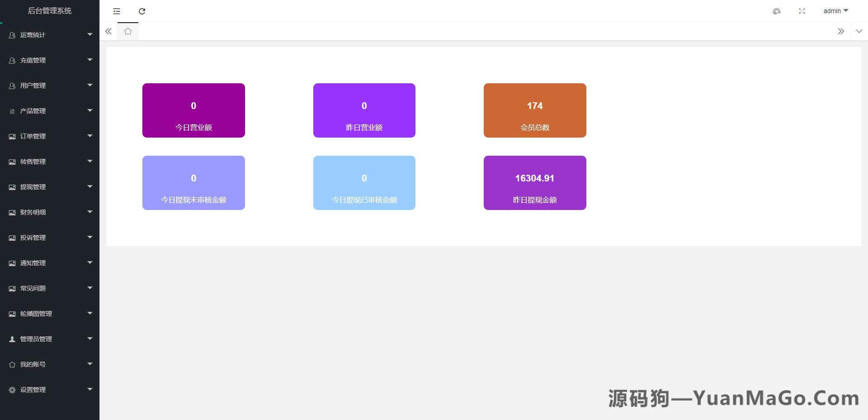This screenshot has height=420, width=868.
Task: Open the admin account dropdown
Action: pos(835,11)
